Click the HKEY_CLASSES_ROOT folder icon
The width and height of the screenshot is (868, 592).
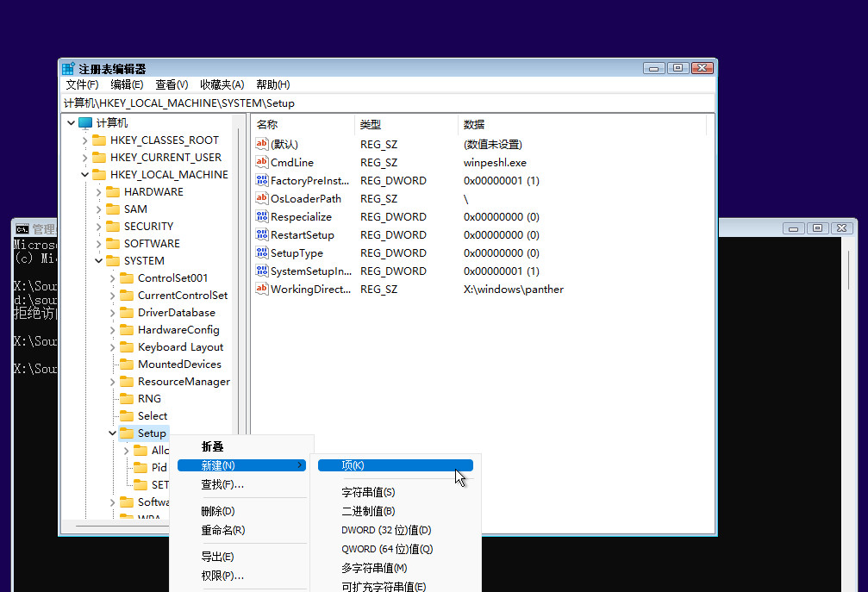[99, 140]
